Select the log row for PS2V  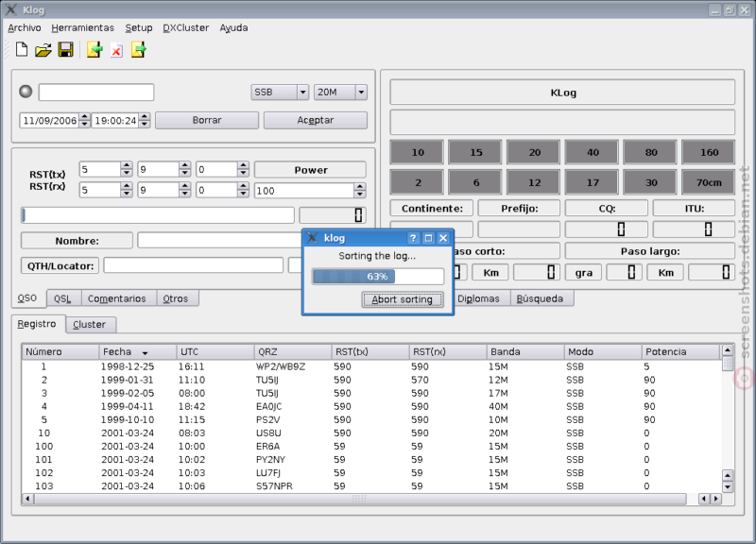tap(371, 419)
